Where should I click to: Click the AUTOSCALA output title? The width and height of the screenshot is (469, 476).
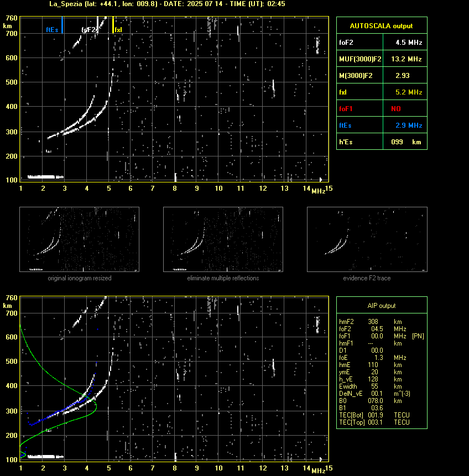click(381, 26)
